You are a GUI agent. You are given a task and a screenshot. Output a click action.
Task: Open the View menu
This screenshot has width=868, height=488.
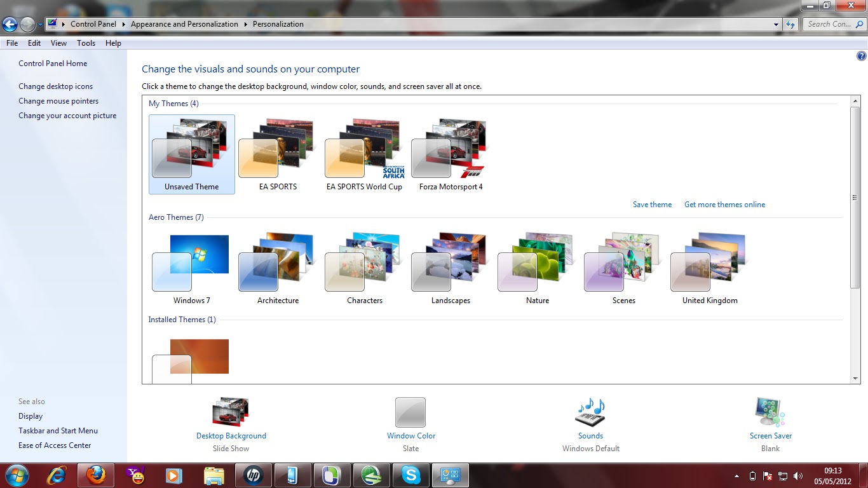59,43
